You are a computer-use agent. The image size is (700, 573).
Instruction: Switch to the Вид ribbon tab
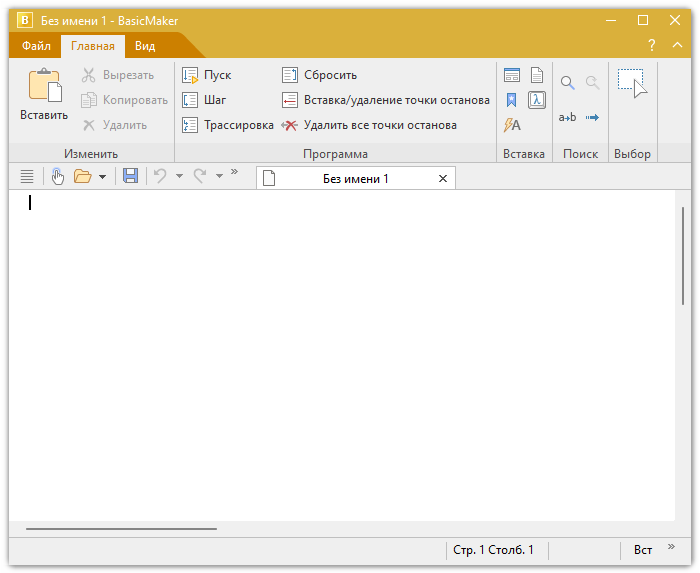145,46
